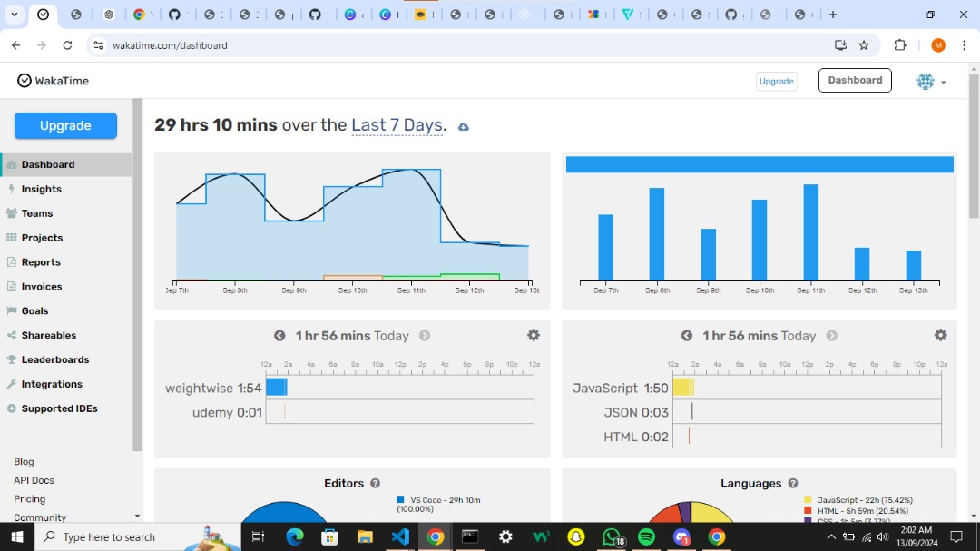980x551 pixels.
Task: Click the JavaScript legend color swatch
Action: [x=808, y=500]
